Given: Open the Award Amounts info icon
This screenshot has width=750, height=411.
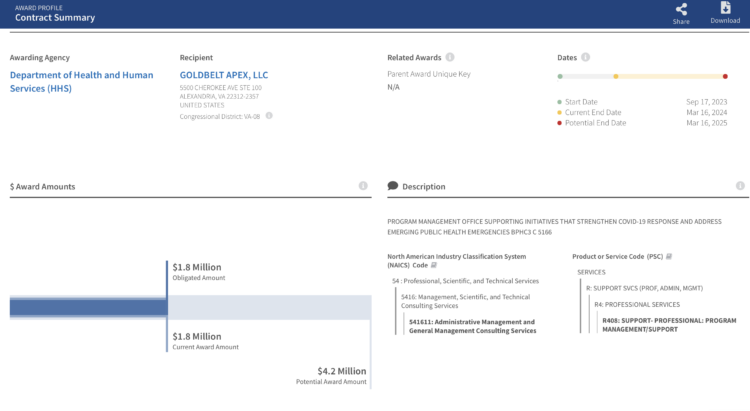Looking at the screenshot, I should (363, 186).
